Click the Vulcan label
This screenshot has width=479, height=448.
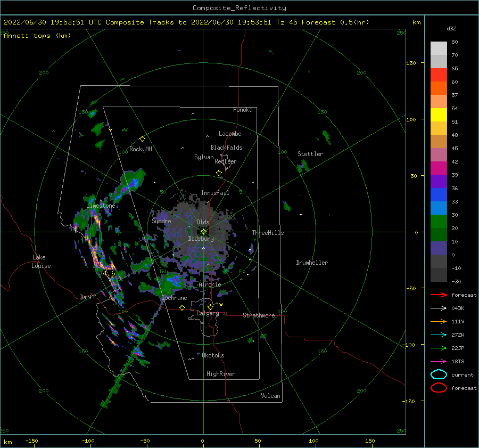[271, 396]
